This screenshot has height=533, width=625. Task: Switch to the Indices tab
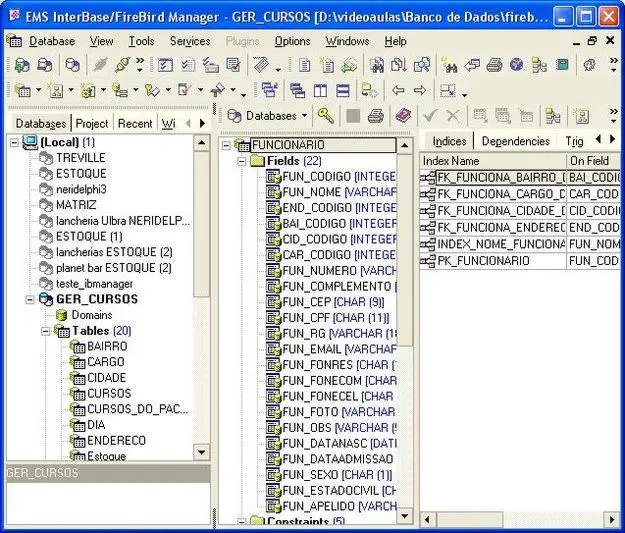(x=449, y=141)
